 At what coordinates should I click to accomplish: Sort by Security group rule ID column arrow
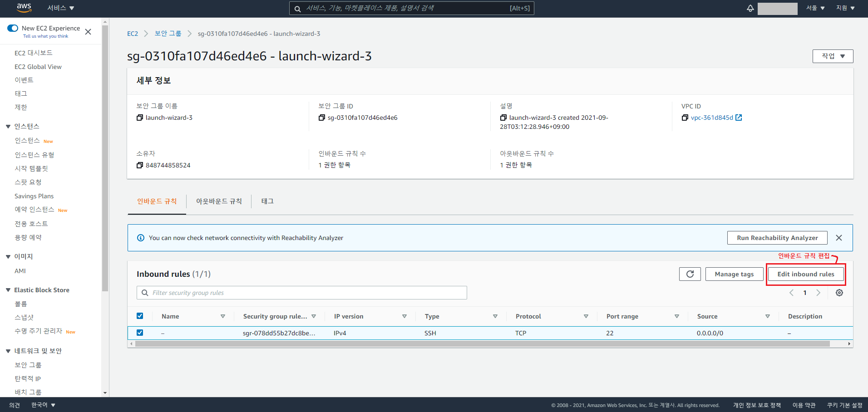[314, 316]
